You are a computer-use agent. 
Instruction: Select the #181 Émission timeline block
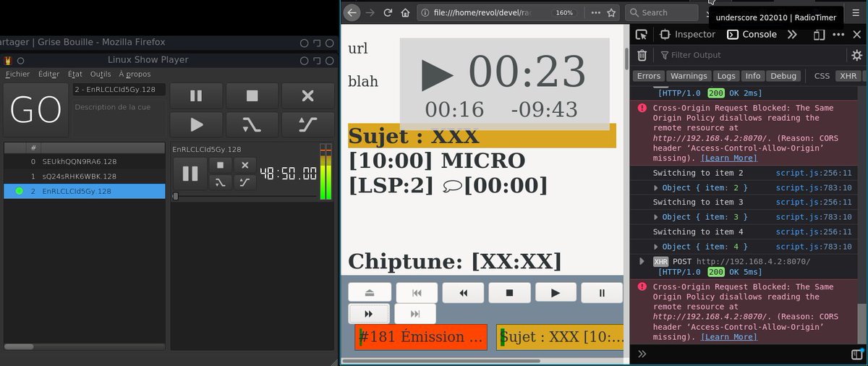(421, 337)
